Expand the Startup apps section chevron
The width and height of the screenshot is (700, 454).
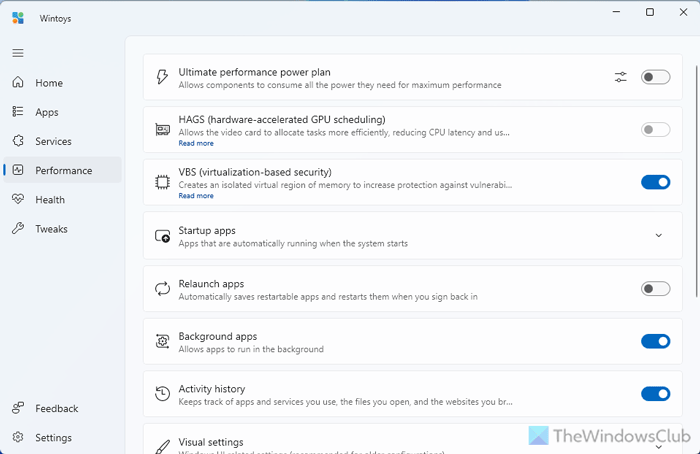pos(658,236)
